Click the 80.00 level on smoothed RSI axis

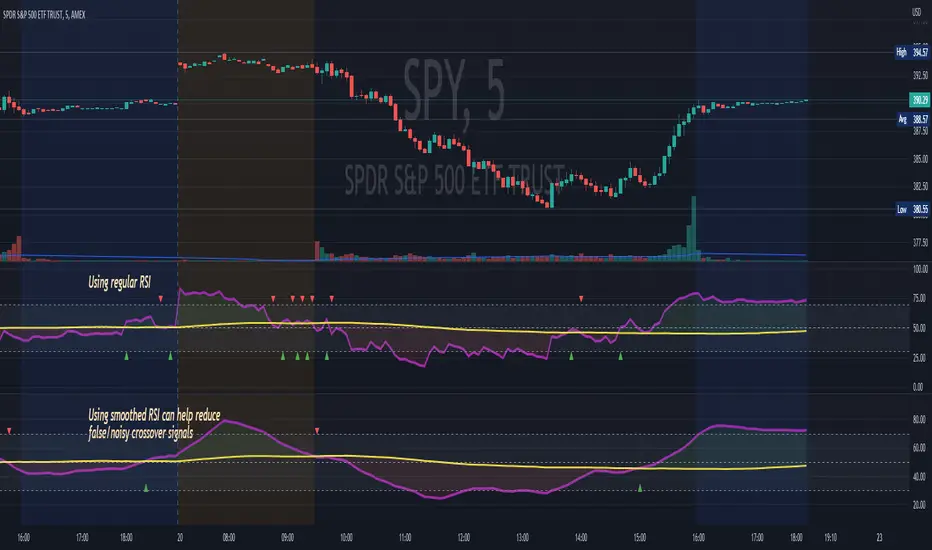coord(920,419)
